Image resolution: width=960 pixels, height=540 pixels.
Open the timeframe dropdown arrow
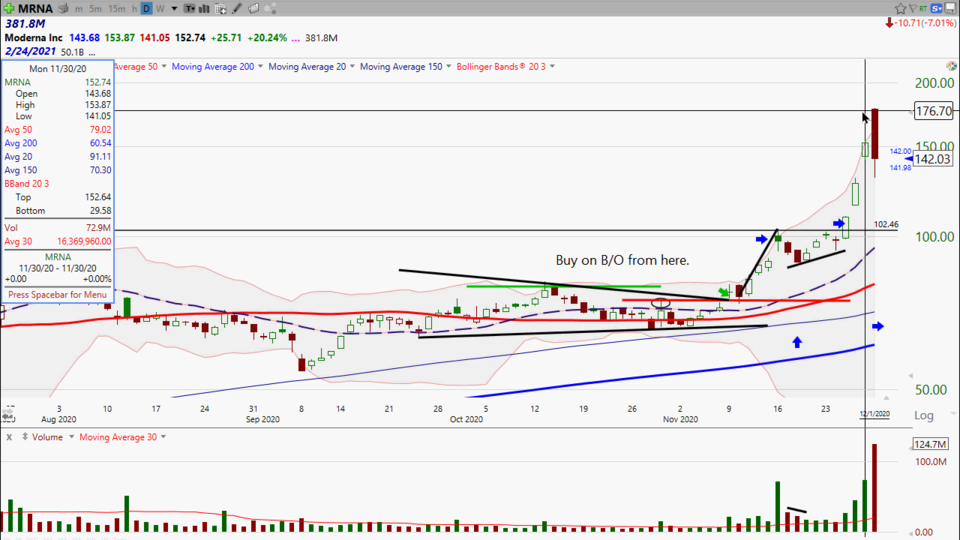pos(174,9)
